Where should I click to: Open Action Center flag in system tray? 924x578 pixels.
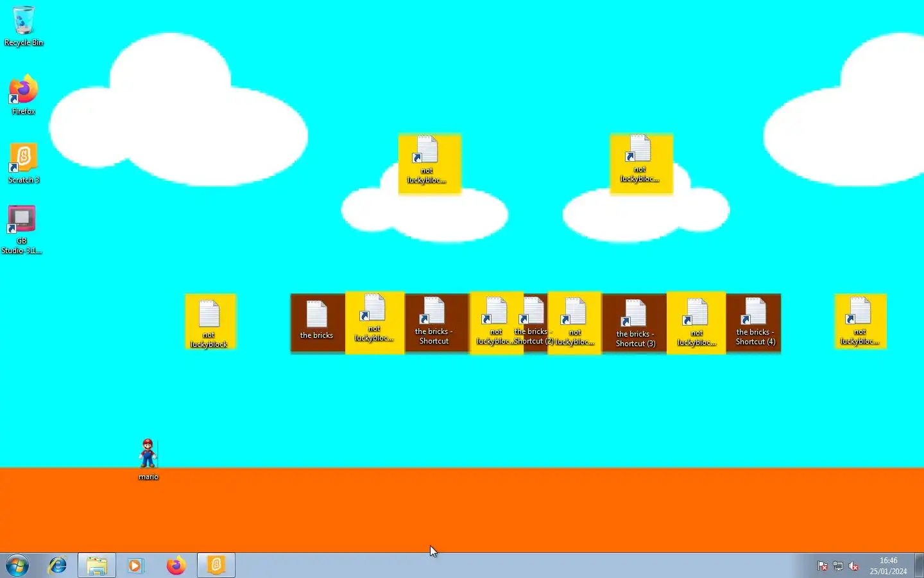[822, 566]
